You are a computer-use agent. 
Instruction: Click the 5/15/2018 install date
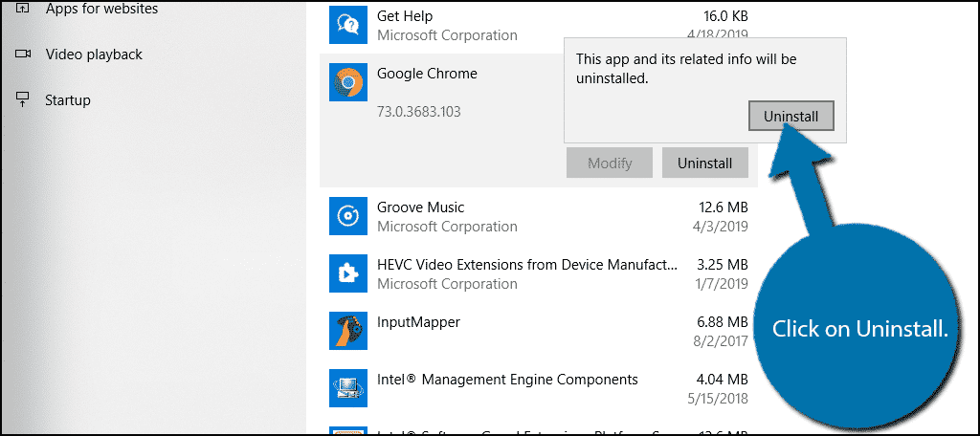718,399
